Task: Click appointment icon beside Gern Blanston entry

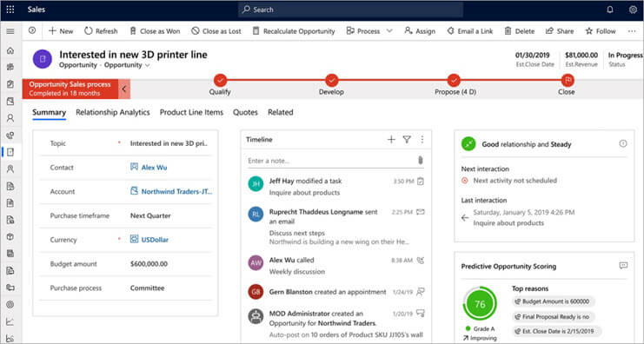Action: click(420, 292)
